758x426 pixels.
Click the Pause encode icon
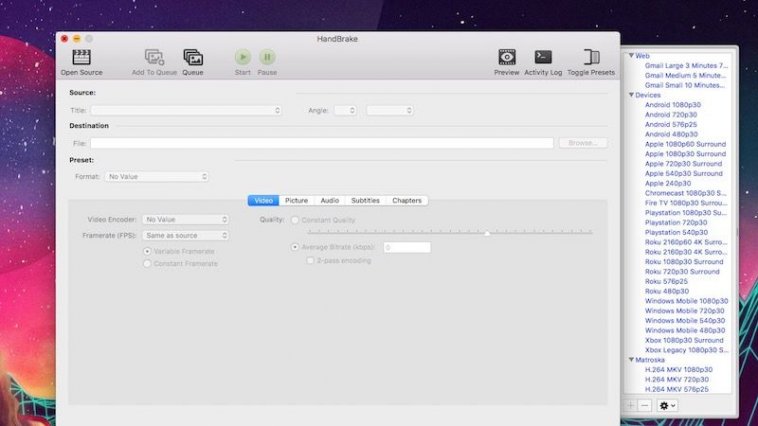pyautogui.click(x=268, y=58)
